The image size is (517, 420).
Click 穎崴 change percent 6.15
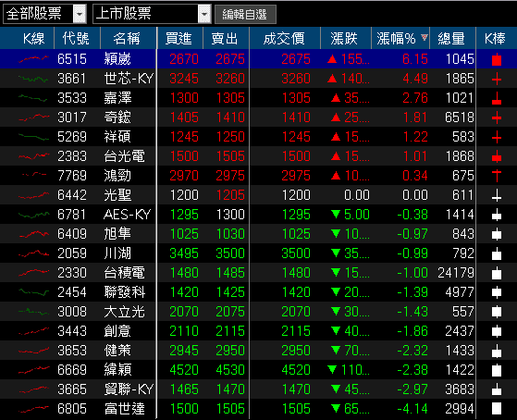pos(414,59)
